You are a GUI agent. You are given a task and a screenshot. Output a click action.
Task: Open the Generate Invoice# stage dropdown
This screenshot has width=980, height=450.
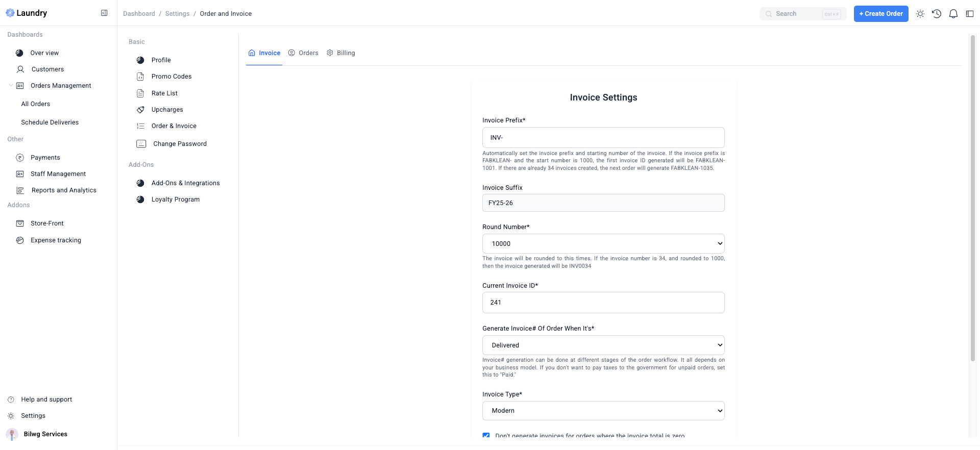pyautogui.click(x=603, y=345)
